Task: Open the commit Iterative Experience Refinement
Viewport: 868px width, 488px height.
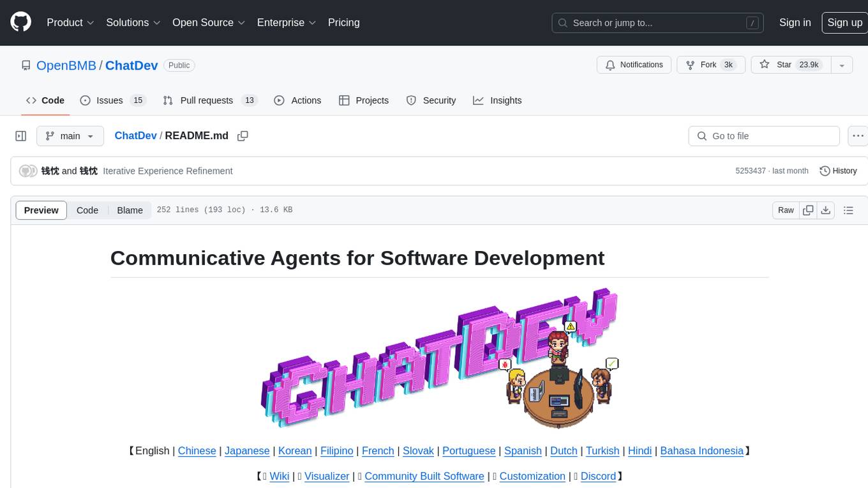Action: [168, 171]
